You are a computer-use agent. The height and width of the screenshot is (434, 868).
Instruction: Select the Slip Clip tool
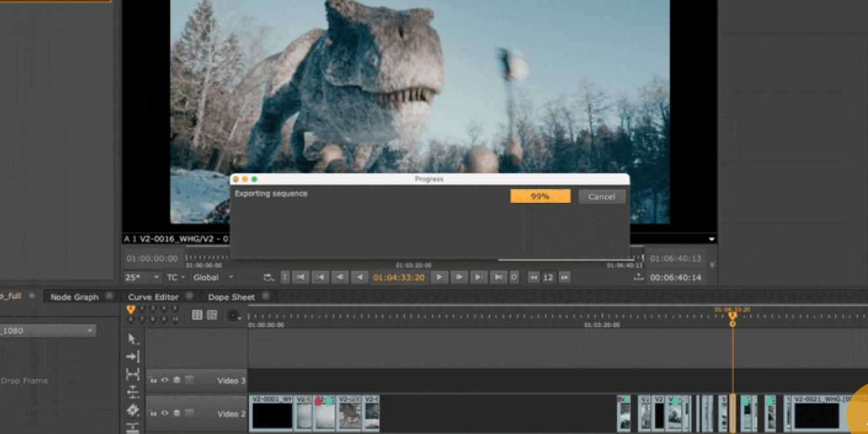132,374
